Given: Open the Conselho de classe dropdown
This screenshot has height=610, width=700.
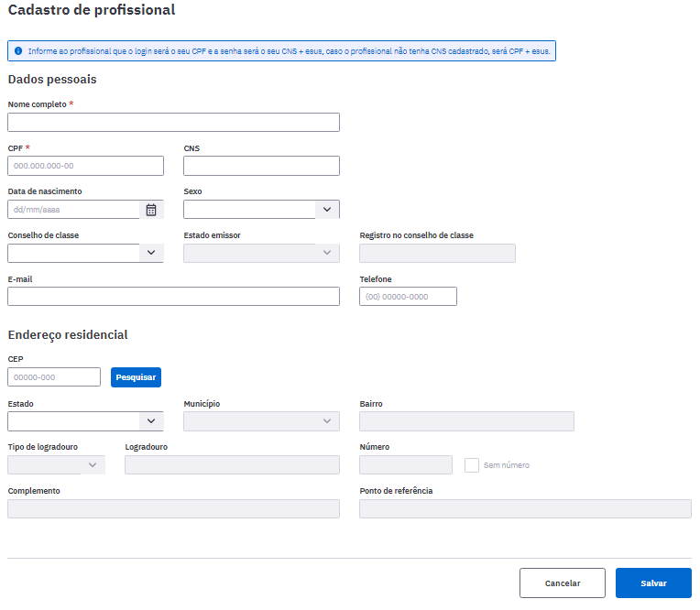Looking at the screenshot, I should click(86, 253).
